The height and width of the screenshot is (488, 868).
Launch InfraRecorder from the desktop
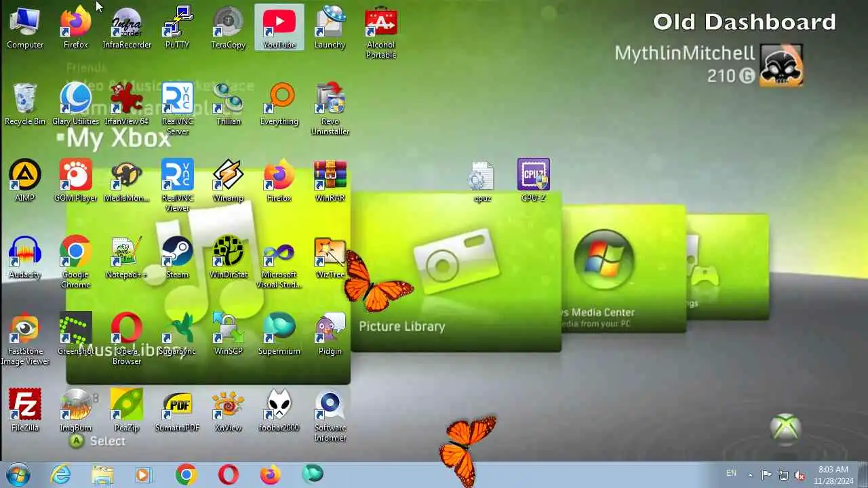[127, 28]
